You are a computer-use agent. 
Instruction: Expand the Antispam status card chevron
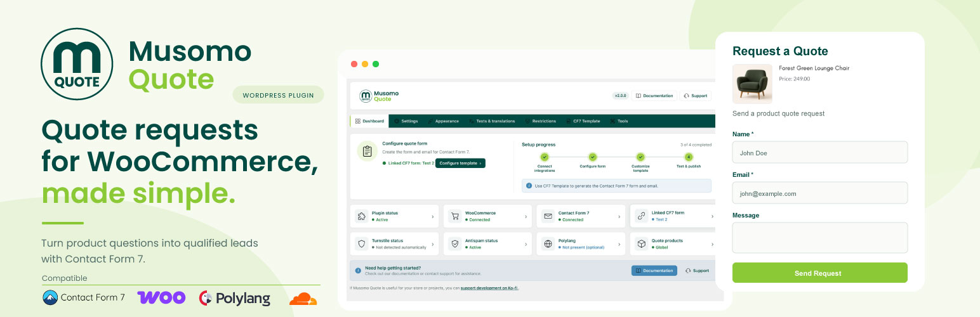click(526, 244)
